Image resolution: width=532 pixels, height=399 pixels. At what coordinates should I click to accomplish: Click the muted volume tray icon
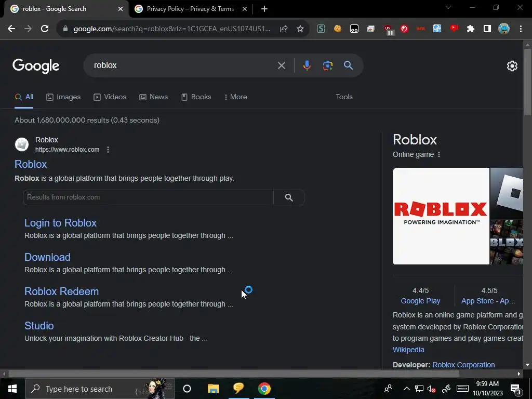(432, 389)
